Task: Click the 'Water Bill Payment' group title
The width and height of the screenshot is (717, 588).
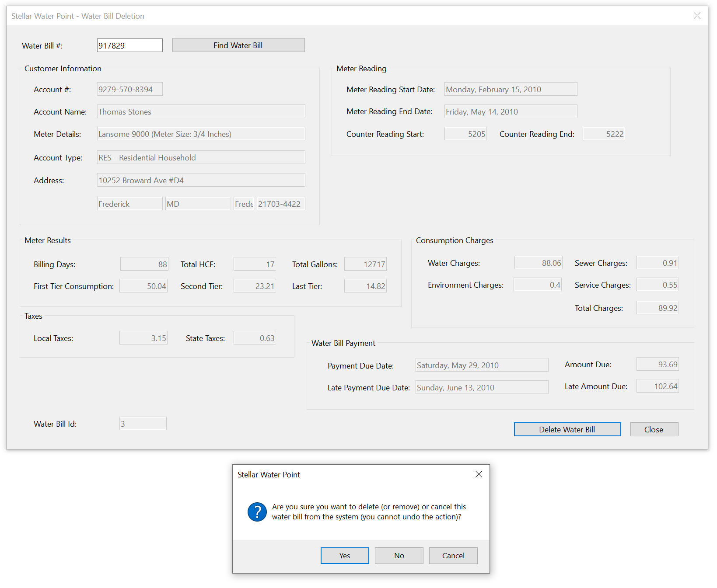Action: pos(343,343)
